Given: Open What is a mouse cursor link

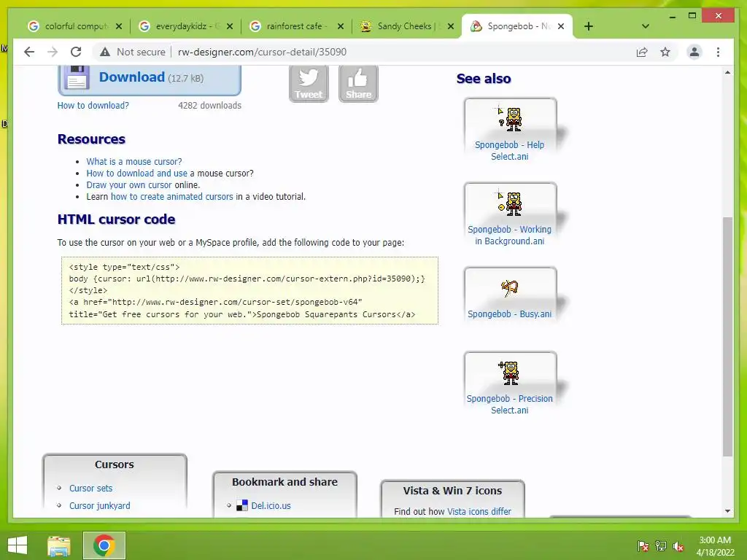Looking at the screenshot, I should pyautogui.click(x=134, y=161).
